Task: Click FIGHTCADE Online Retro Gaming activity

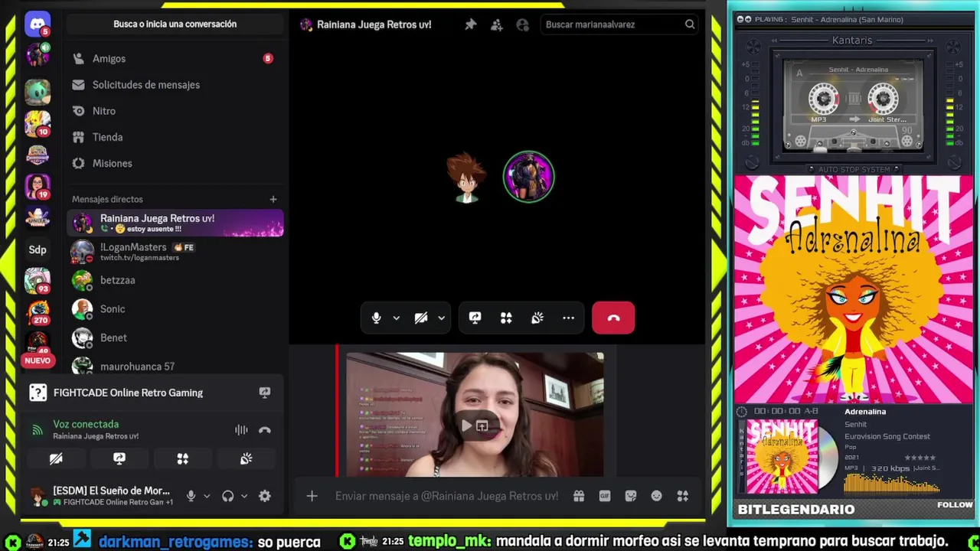Action: pyautogui.click(x=129, y=393)
